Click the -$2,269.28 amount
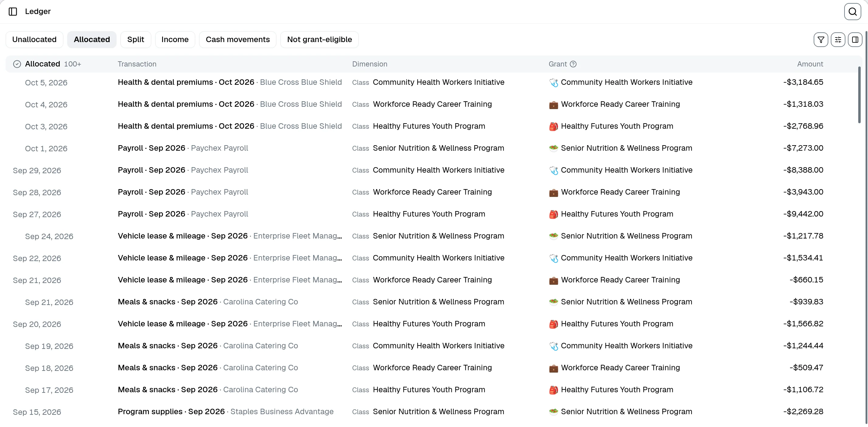 point(803,411)
